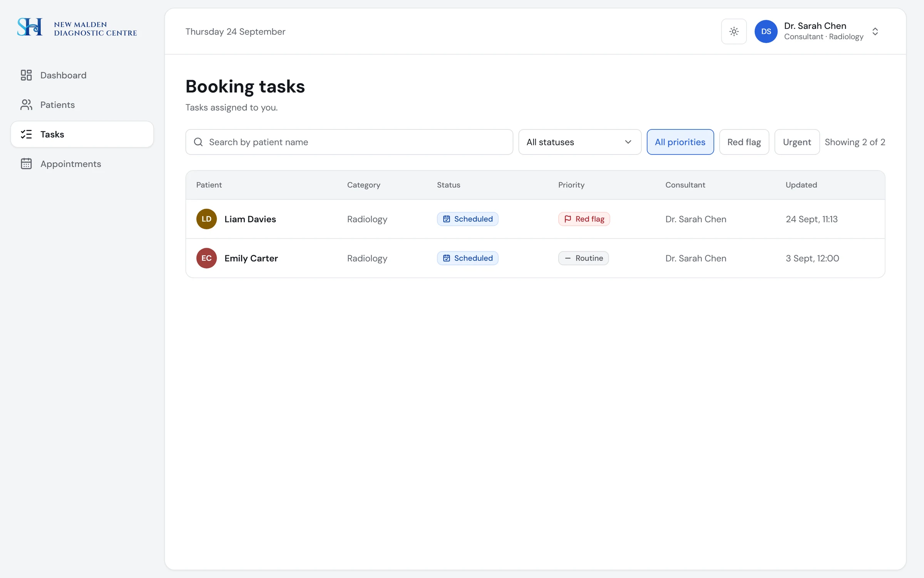Open Emily Carter task row

click(x=535, y=258)
